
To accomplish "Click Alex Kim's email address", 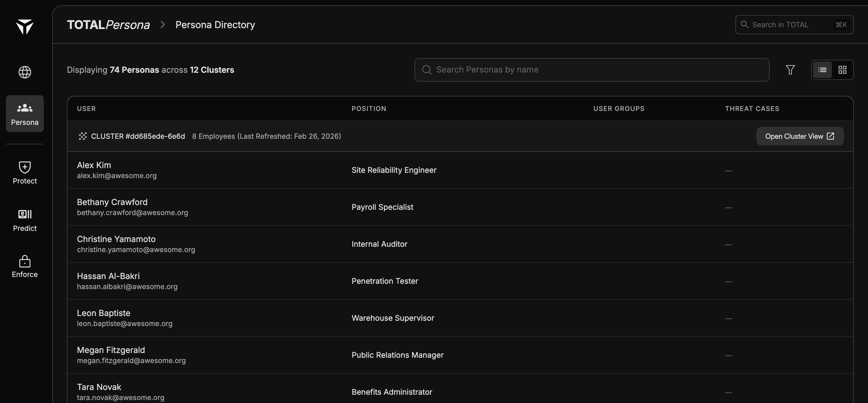I will (117, 175).
